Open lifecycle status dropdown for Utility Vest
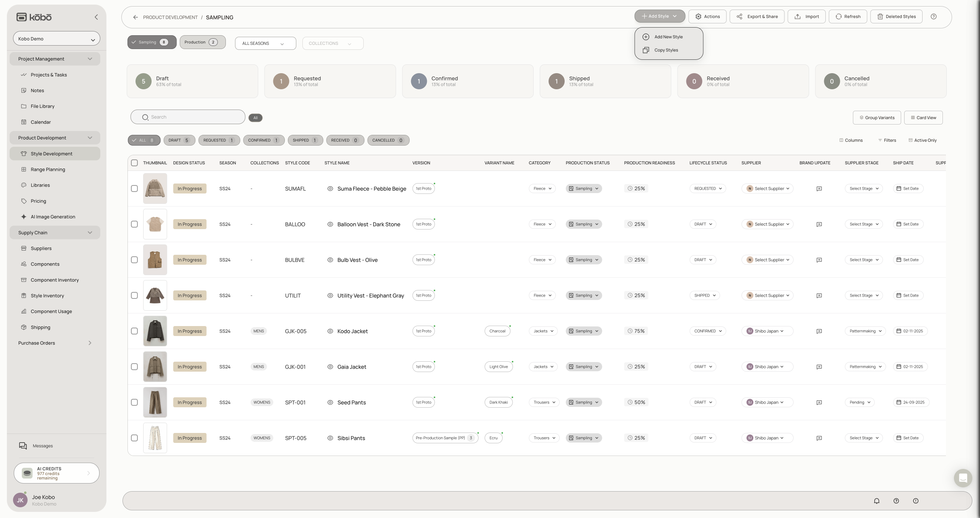Viewport: 980px width, 518px height. 704,295
